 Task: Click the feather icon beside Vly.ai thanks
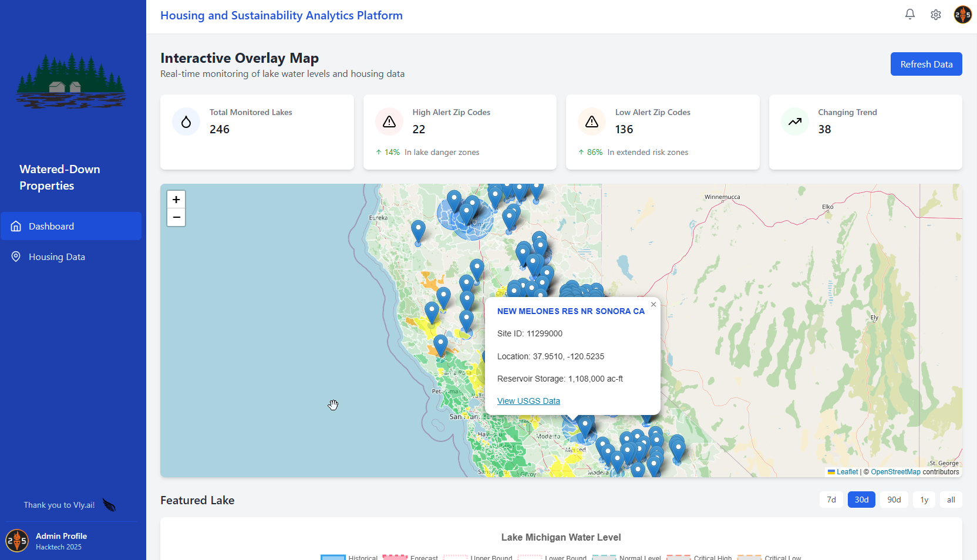(x=109, y=505)
